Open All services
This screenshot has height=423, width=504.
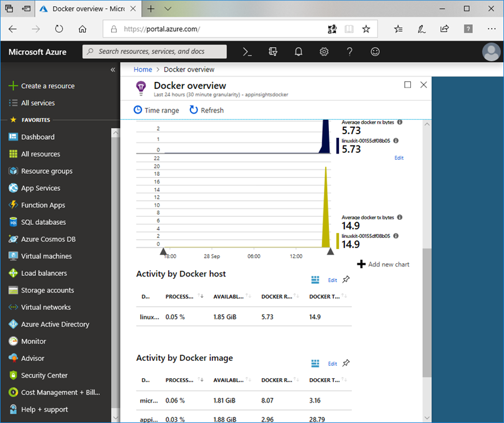click(x=32, y=103)
